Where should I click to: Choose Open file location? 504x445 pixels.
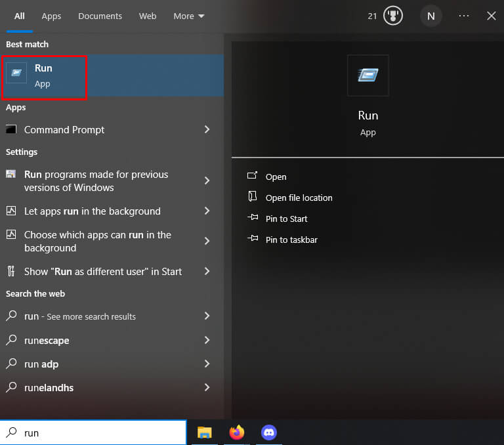tap(299, 198)
